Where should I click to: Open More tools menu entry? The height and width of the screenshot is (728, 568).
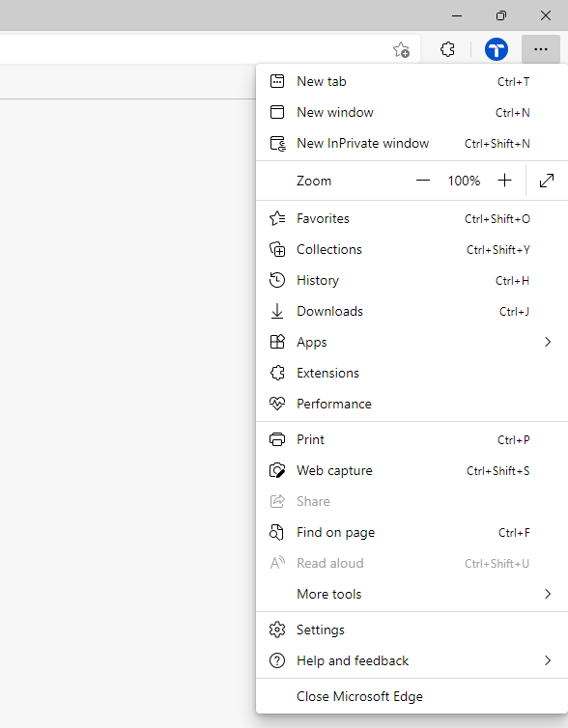[x=412, y=594]
